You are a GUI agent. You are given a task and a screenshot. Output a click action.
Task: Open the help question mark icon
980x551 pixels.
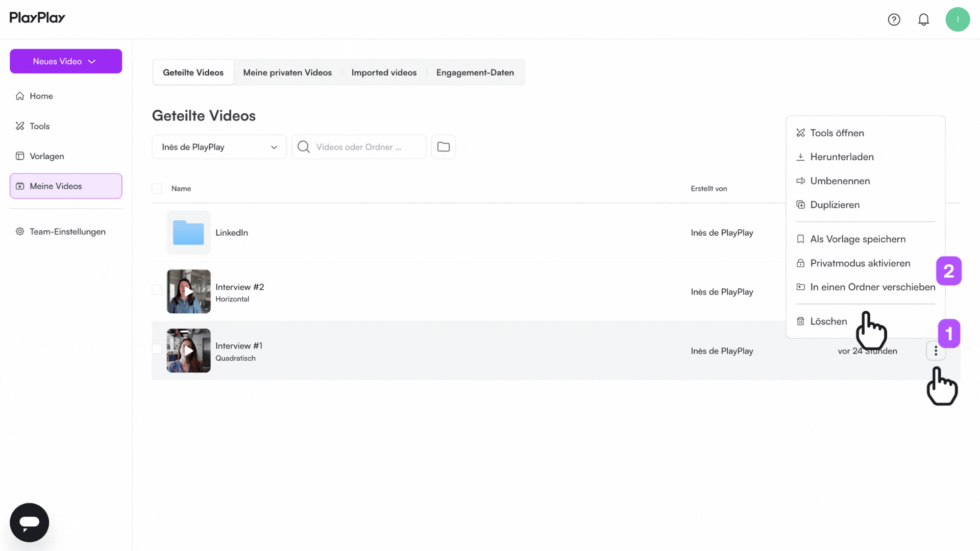[894, 19]
